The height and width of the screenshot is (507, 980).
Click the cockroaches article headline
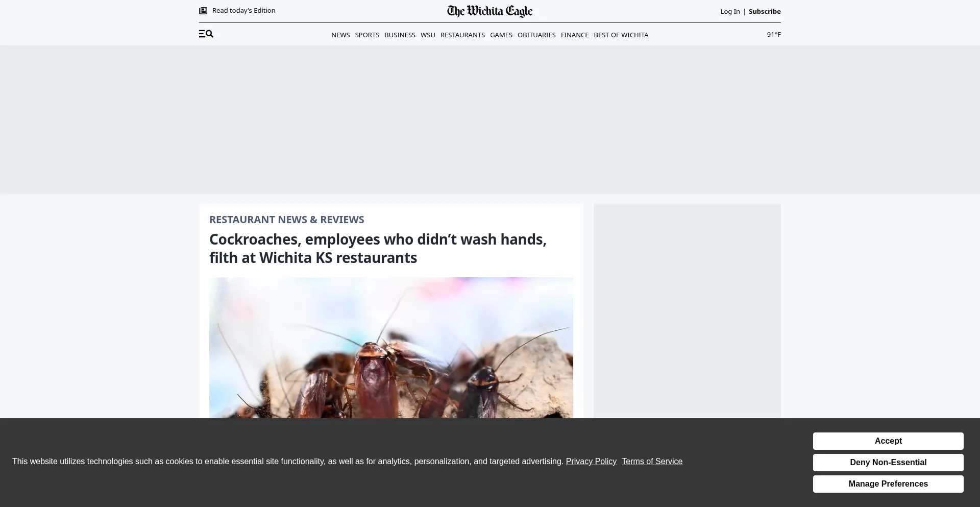378,249
